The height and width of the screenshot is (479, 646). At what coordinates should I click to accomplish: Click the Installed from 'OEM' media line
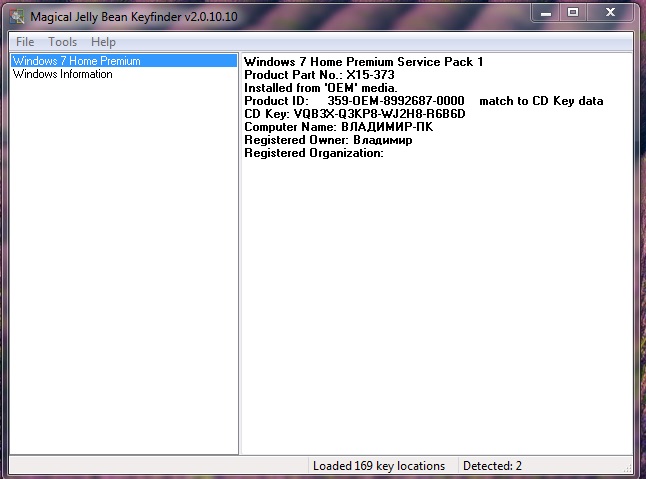[321, 88]
